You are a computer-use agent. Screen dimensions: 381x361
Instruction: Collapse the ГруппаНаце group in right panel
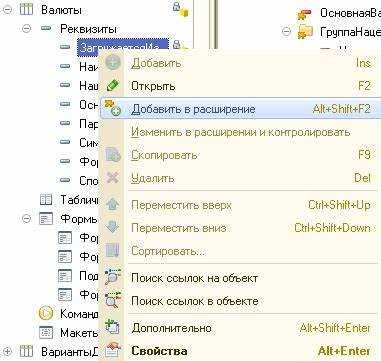click(286, 32)
